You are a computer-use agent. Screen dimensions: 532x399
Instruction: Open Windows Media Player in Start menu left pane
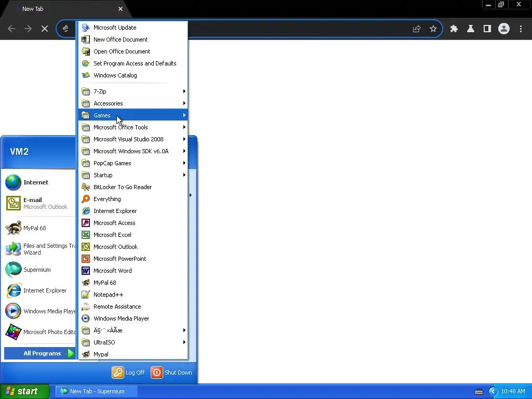[39, 311]
